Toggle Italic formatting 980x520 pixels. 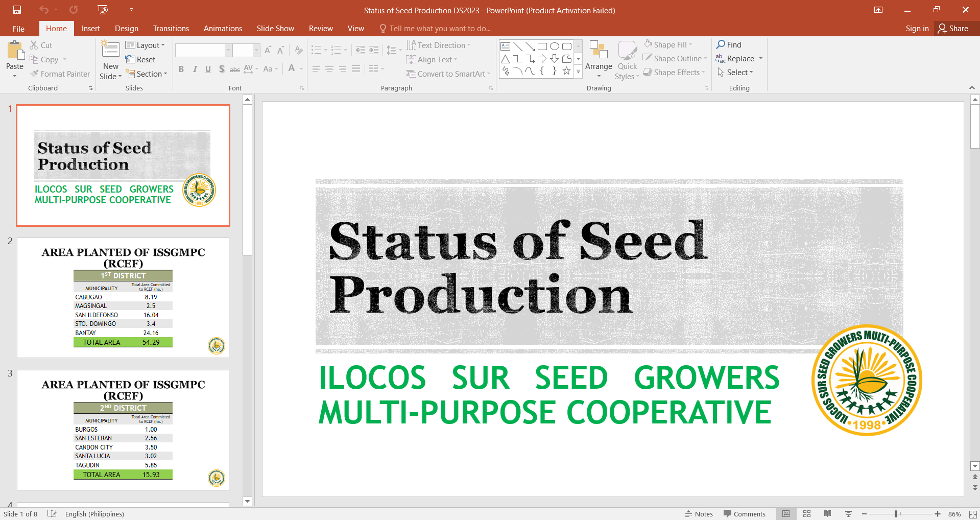(x=195, y=69)
